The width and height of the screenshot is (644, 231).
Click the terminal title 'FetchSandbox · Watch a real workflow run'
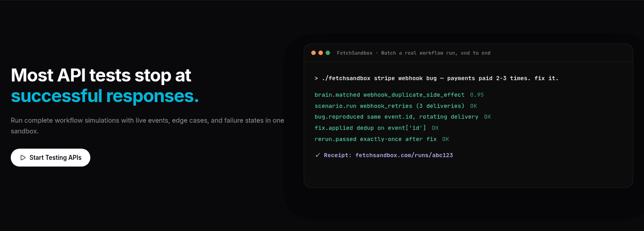(x=414, y=53)
